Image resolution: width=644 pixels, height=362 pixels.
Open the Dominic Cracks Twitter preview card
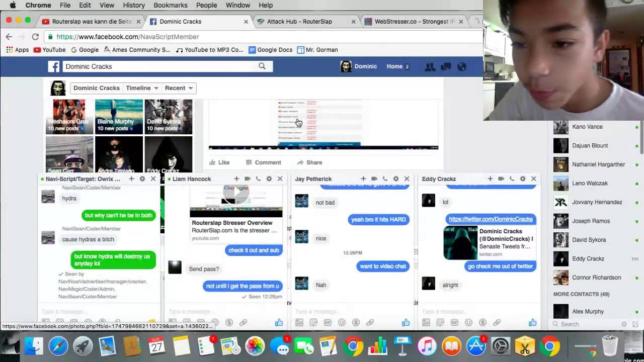[490, 243]
